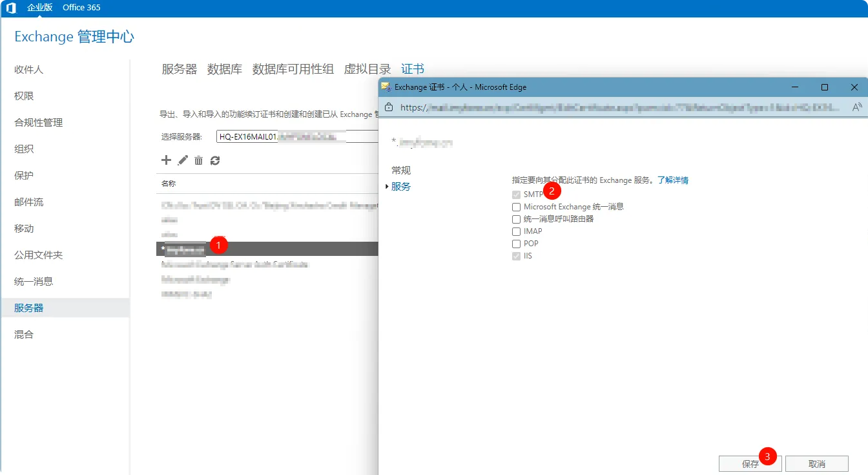868x475 pixels.
Task: Click the Read Aloud icon in Edge
Action: click(857, 107)
